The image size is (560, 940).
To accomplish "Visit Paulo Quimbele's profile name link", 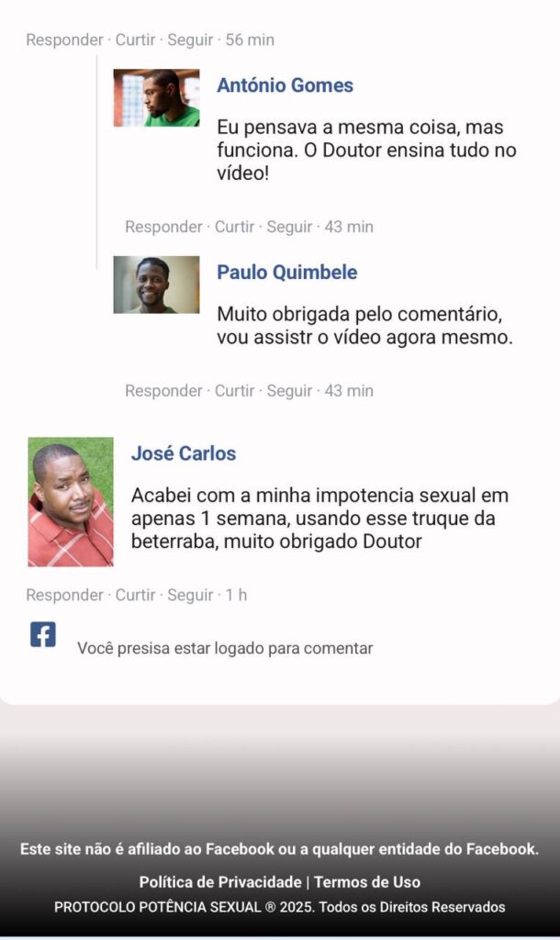I will click(x=286, y=272).
